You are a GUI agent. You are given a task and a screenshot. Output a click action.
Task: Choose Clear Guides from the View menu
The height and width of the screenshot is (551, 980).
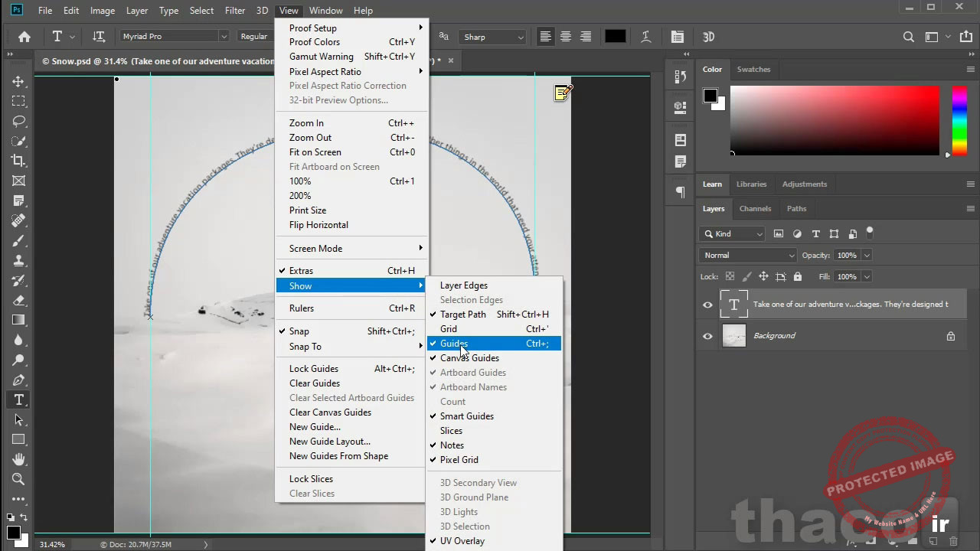click(x=314, y=383)
